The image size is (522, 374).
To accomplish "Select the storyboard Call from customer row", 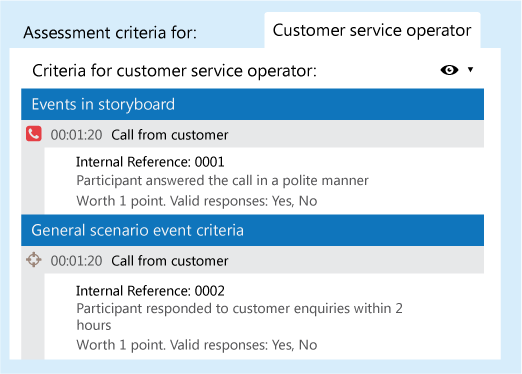I will coord(252,134).
